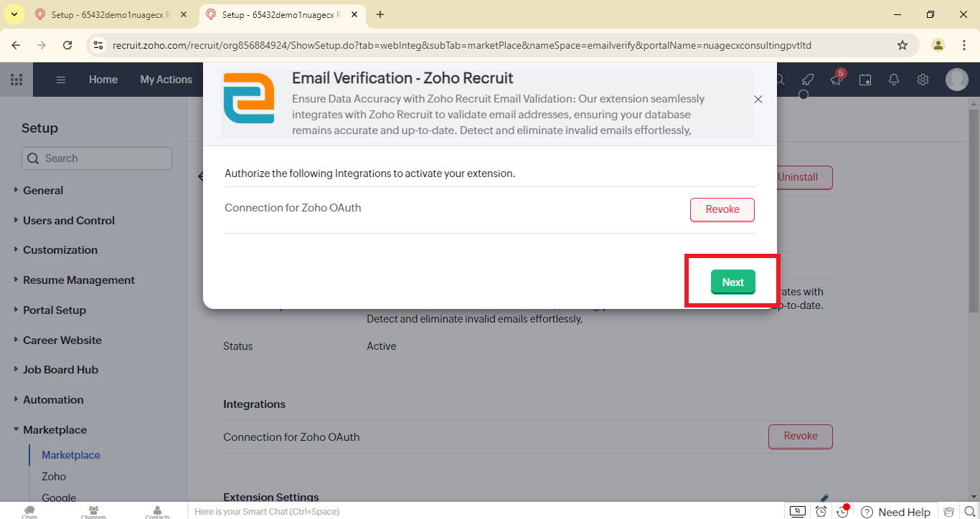Click Need Help in the bottom bar
The width and height of the screenshot is (980, 519).
895,512
